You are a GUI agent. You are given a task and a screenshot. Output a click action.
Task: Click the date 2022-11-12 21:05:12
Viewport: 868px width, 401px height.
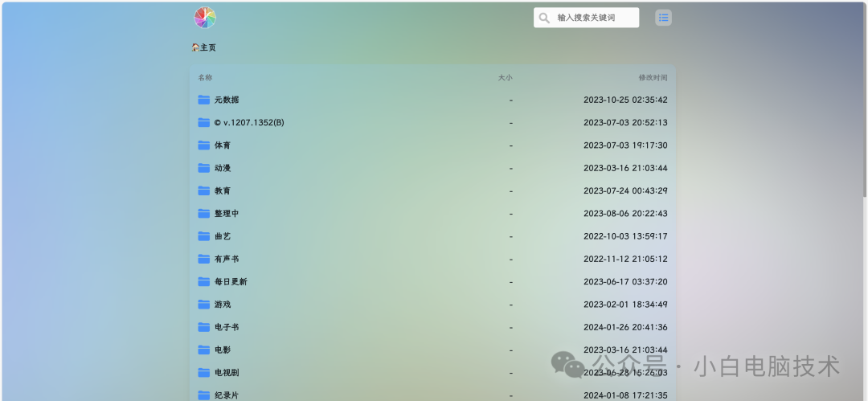pyautogui.click(x=625, y=259)
